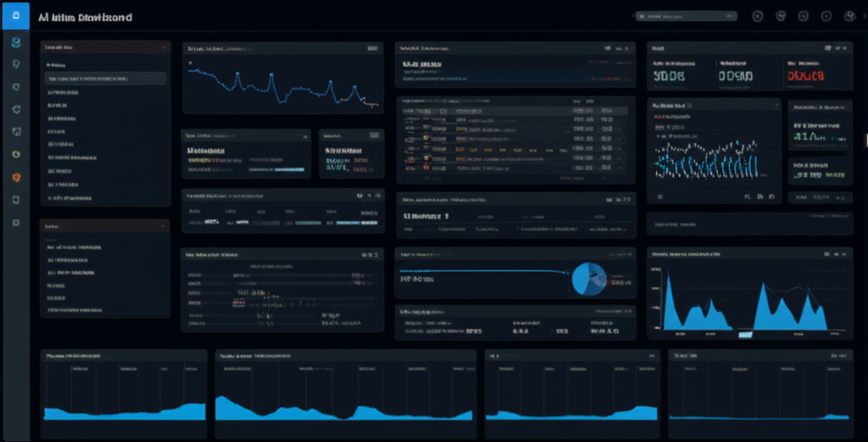Expand the lower-left list panel using its header chevron
The width and height of the screenshot is (868, 442).
click(161, 227)
